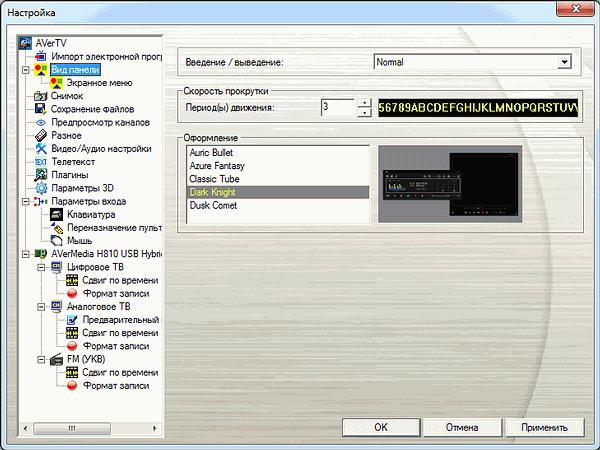Open the Введение / выведение dropdown
This screenshot has width=600, height=450.
point(564,62)
